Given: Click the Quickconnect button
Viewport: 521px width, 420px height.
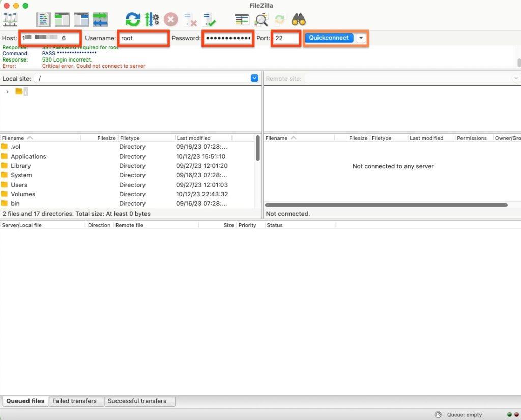Looking at the screenshot, I should tap(329, 38).
